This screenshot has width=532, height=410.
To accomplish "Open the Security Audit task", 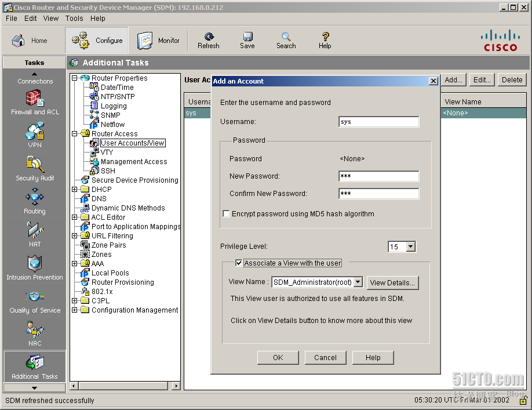I will pyautogui.click(x=35, y=169).
